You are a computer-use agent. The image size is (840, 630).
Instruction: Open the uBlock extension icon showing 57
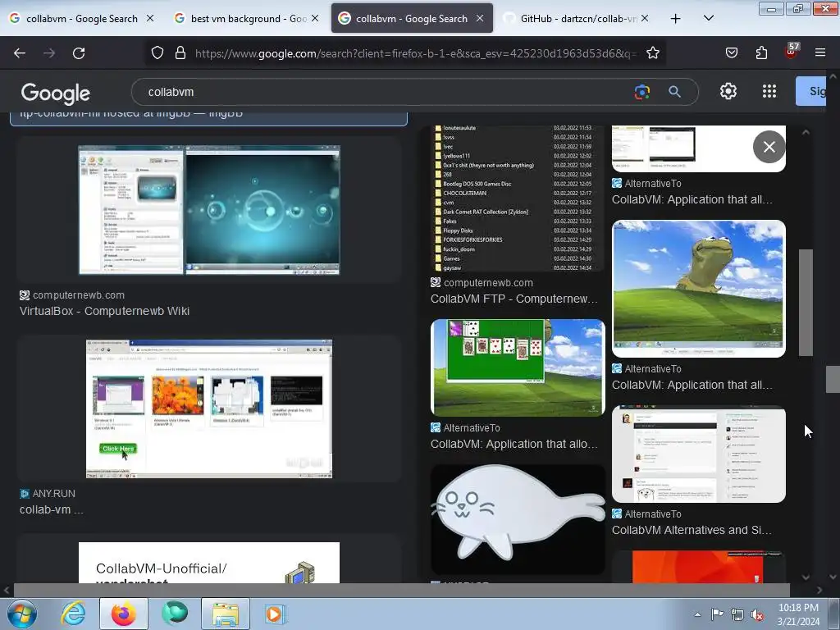[x=792, y=52]
